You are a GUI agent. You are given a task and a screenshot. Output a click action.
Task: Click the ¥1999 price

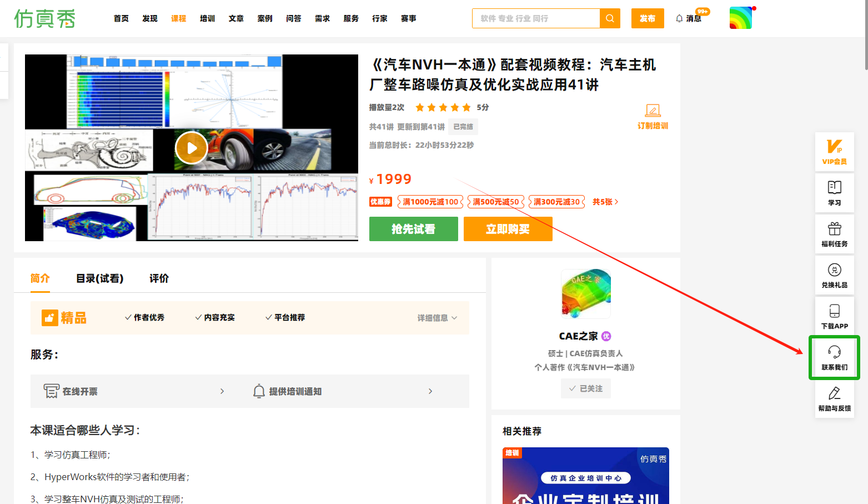pyautogui.click(x=390, y=179)
